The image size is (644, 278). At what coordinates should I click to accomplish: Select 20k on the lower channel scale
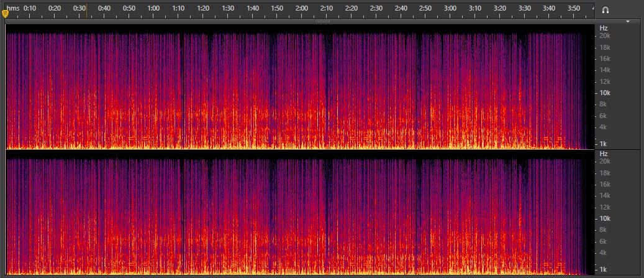605,162
